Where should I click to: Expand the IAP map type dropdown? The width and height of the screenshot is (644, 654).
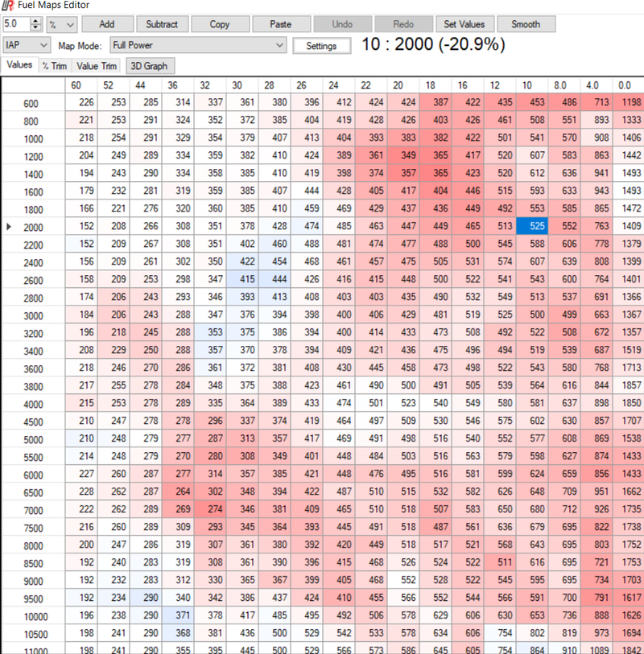(27, 46)
